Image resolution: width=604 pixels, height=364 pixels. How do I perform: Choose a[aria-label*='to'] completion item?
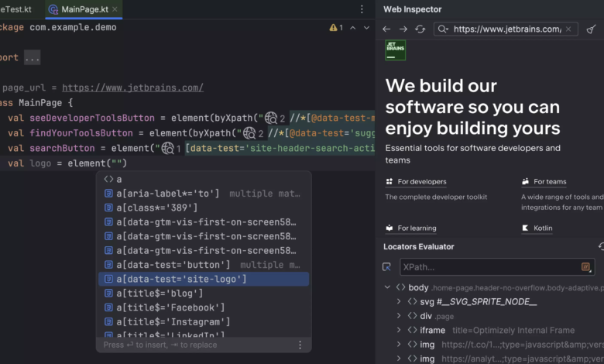pos(204,194)
